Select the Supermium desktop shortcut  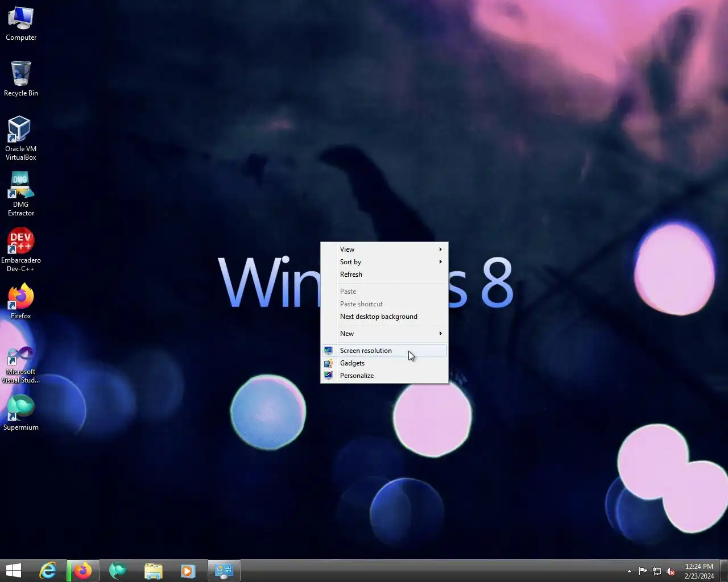pyautogui.click(x=21, y=413)
